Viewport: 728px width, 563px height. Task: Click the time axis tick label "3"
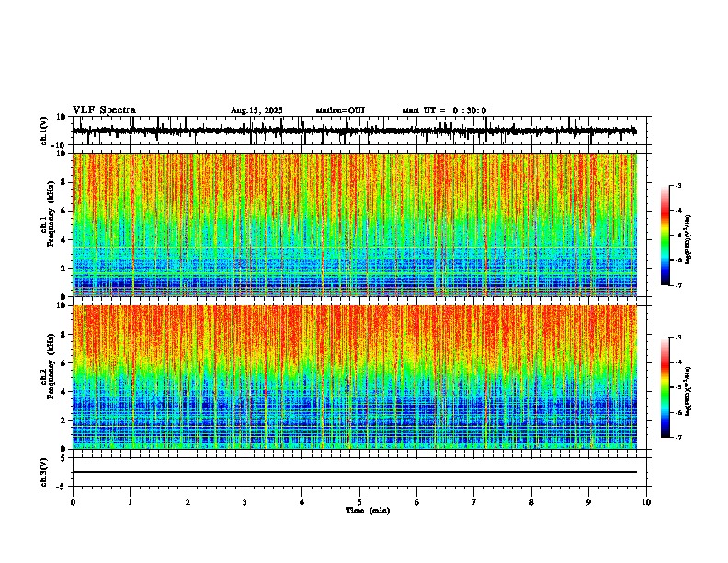(x=245, y=502)
